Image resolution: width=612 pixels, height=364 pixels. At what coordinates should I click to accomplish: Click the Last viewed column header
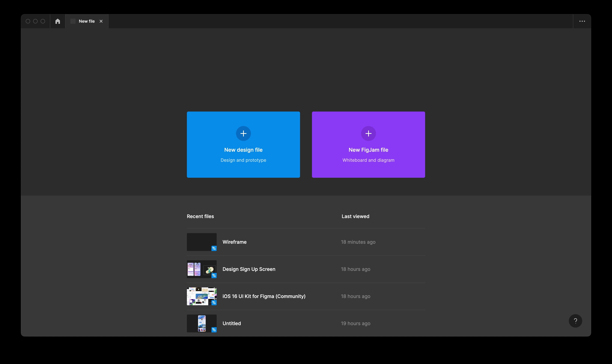click(x=355, y=216)
